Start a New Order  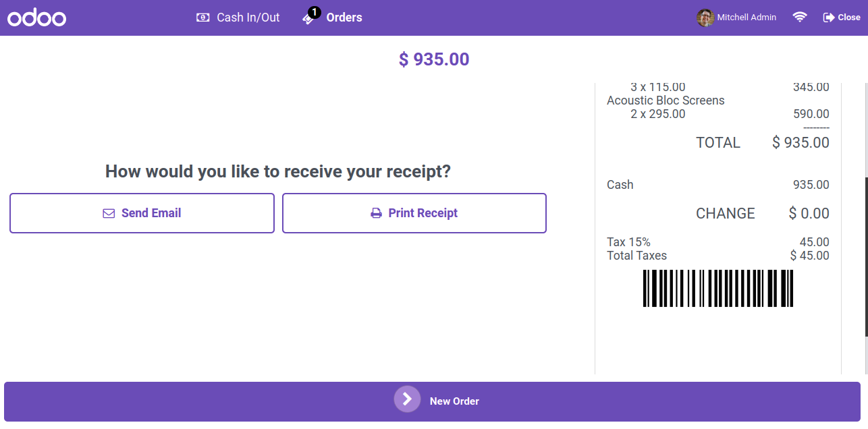tap(432, 401)
